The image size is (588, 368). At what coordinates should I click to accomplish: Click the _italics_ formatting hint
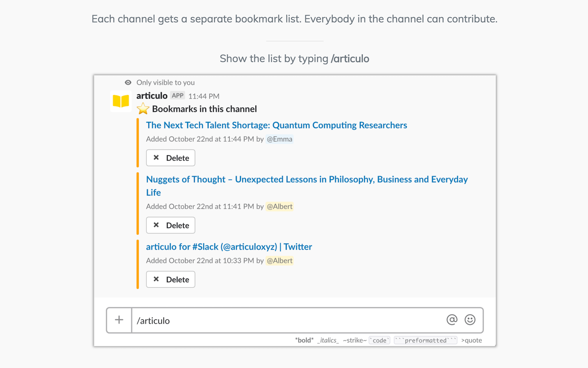(x=328, y=340)
